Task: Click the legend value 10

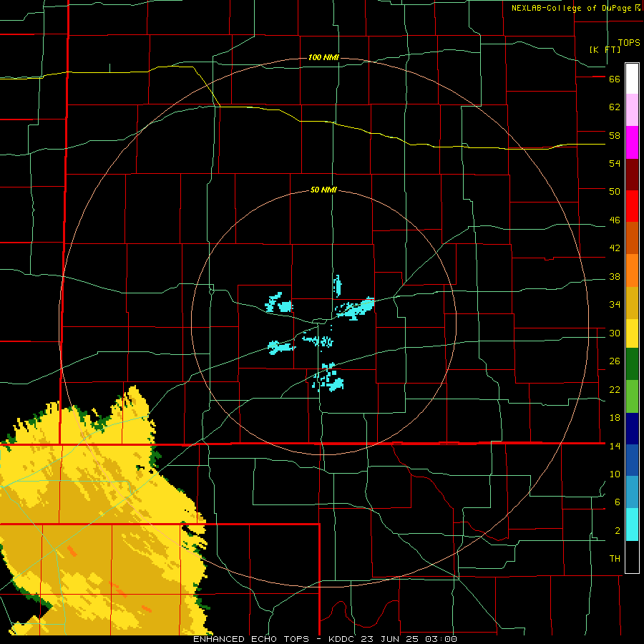Action: point(615,474)
